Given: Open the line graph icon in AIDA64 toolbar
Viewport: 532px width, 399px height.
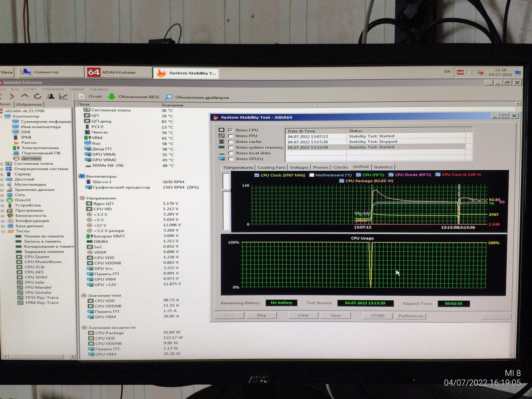Looking at the screenshot, I should tap(63, 96).
